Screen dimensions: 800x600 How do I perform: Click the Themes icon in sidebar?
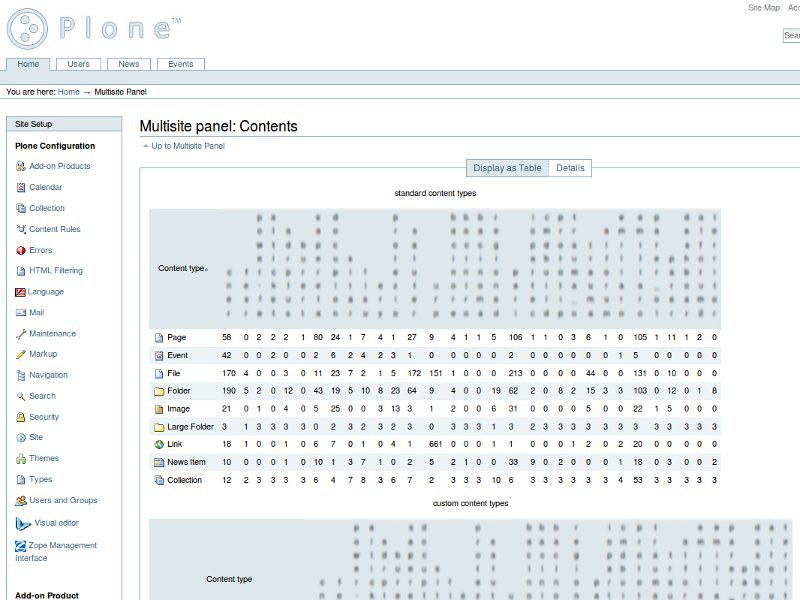(x=20, y=459)
